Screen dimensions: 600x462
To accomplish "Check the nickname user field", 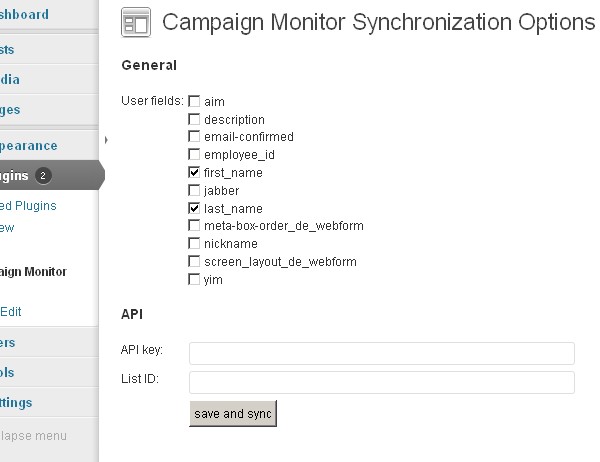I will click(x=194, y=244).
